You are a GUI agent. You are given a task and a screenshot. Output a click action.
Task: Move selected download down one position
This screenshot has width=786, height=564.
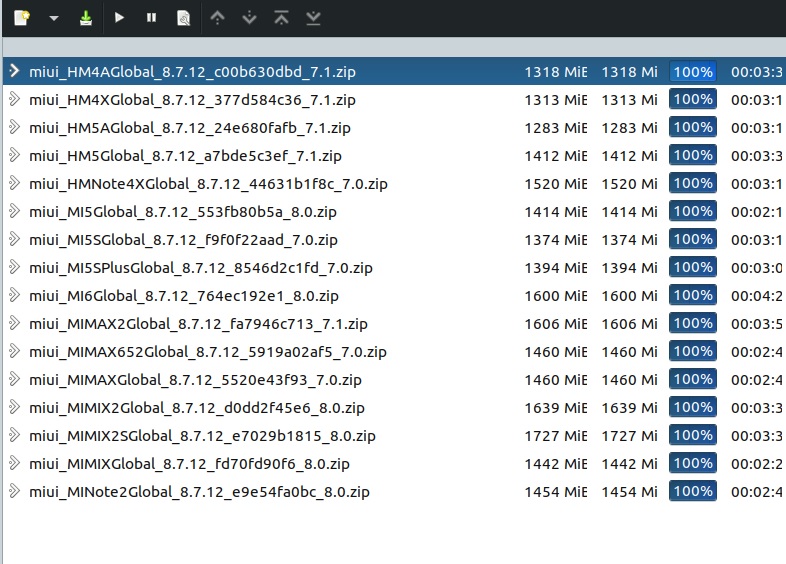tap(249, 18)
